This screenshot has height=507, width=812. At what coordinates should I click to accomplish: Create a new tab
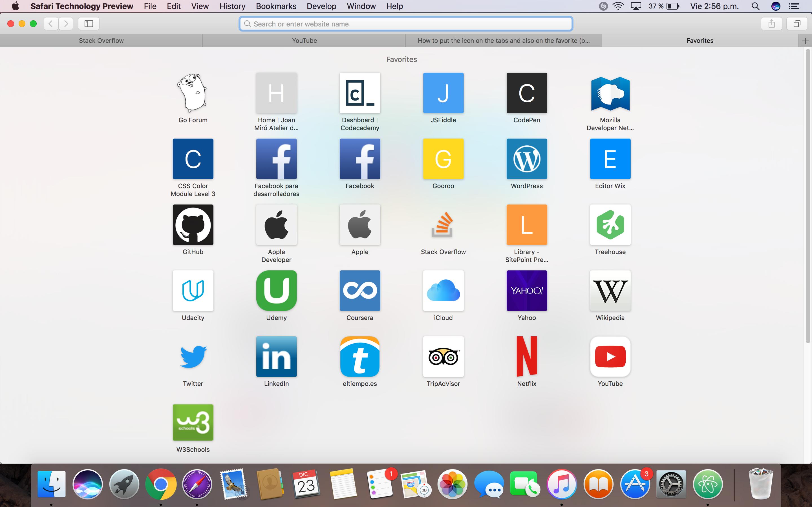[x=805, y=40]
